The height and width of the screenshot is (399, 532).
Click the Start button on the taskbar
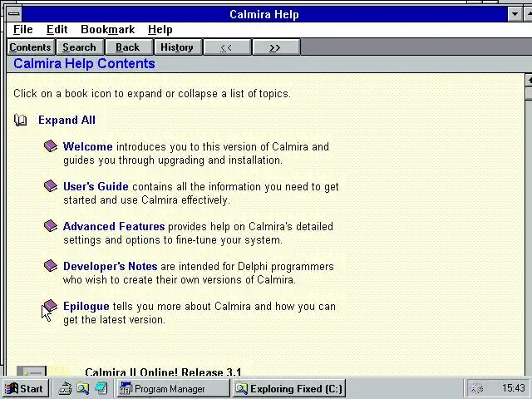pyautogui.click(x=25, y=388)
